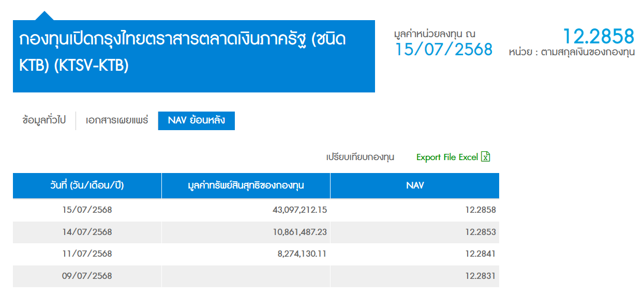The width and height of the screenshot is (644, 298).
Task: Click the วันที่ (วัน/เดือน/ปี) column header
Action: 87,185
